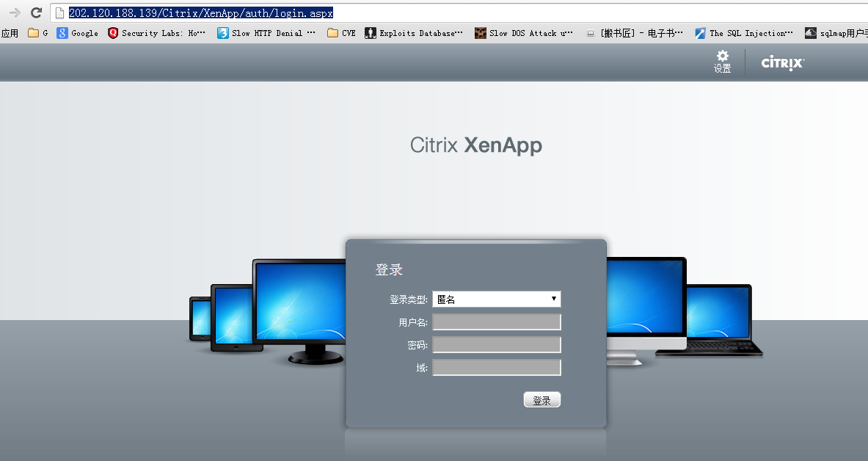
Task: Click the browser forward arrow
Action: coord(15,12)
